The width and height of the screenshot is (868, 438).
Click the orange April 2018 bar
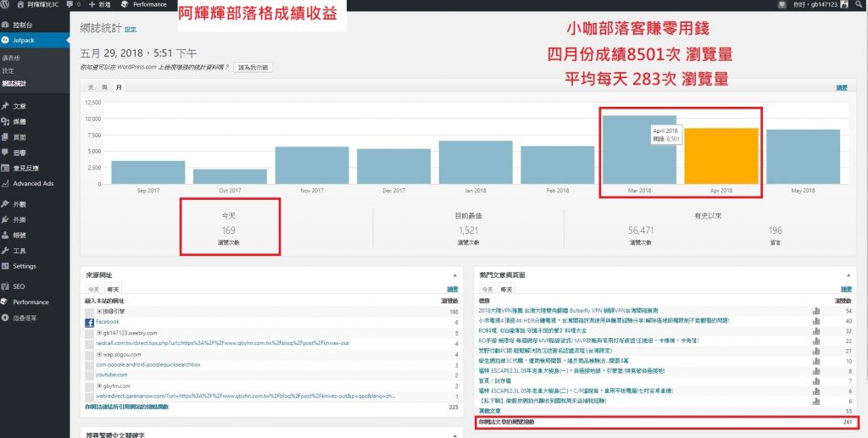coord(721,156)
